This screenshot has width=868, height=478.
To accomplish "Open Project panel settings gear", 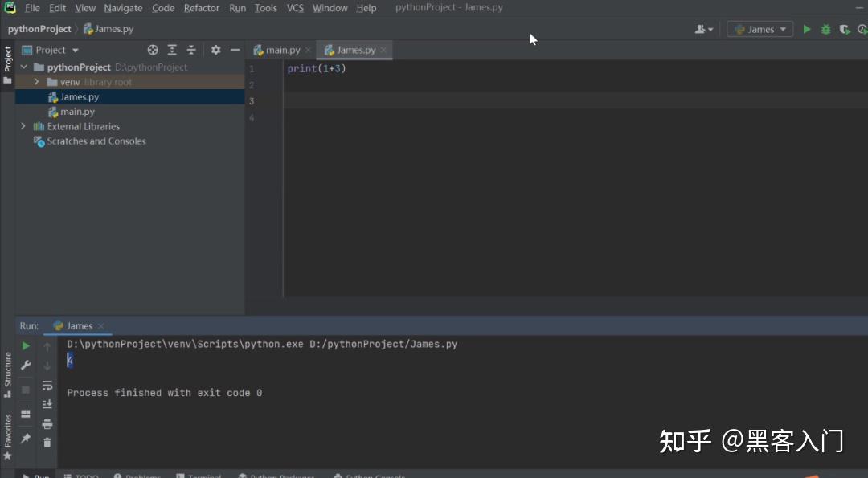I will (216, 50).
